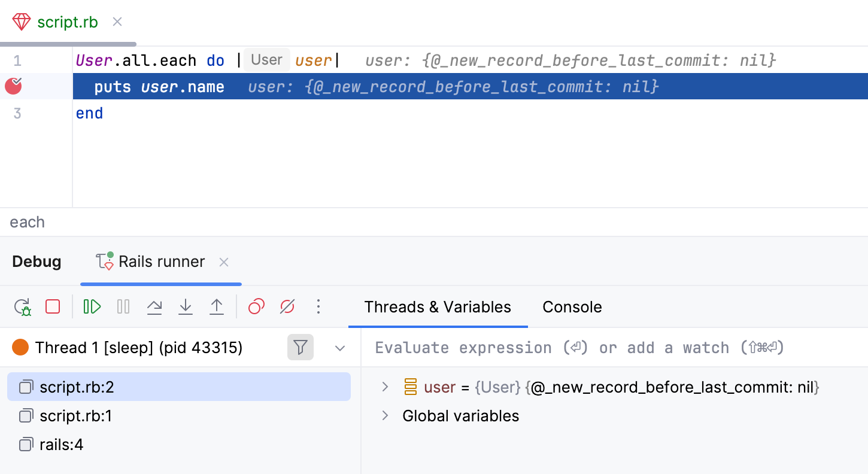Step into the method call
This screenshot has height=474, width=868.
[x=186, y=306]
